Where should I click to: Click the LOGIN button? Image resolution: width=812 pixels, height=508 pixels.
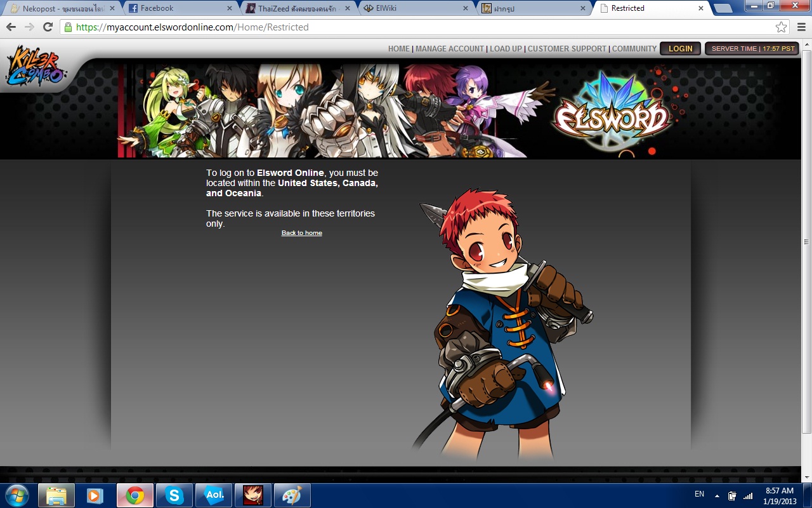coord(681,49)
